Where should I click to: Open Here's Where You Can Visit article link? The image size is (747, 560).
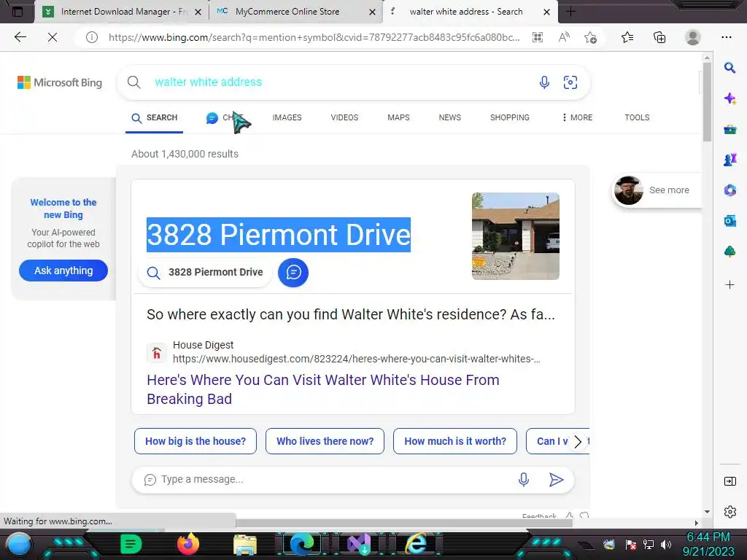tap(323, 389)
